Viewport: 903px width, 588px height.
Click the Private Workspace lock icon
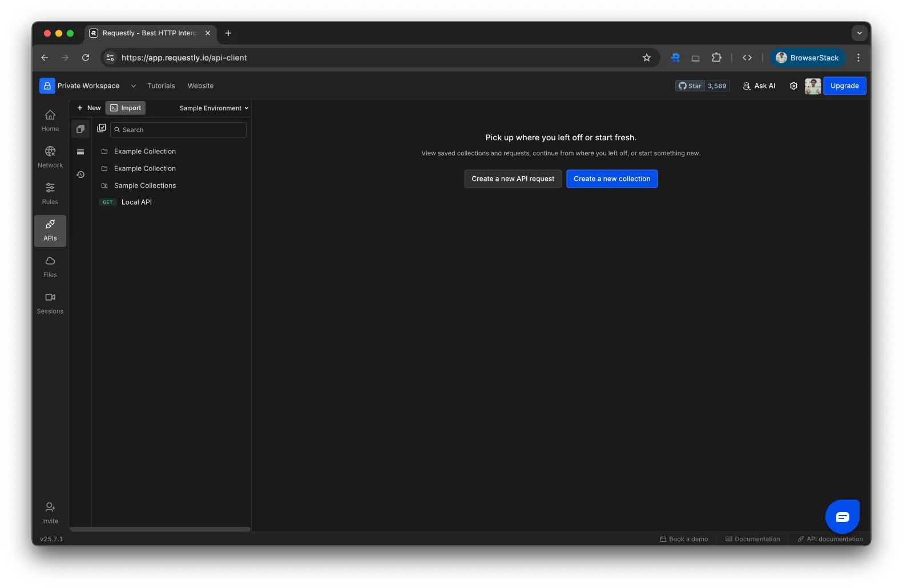[47, 86]
